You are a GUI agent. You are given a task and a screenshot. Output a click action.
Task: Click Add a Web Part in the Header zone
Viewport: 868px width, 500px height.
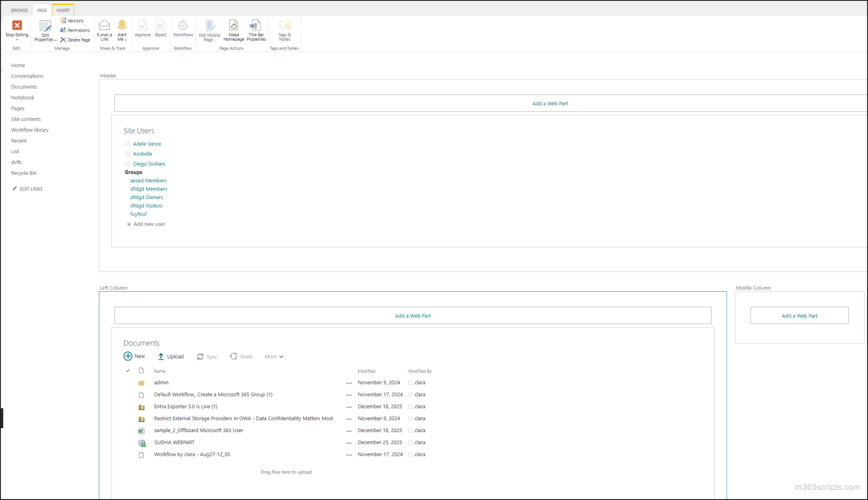pos(549,104)
